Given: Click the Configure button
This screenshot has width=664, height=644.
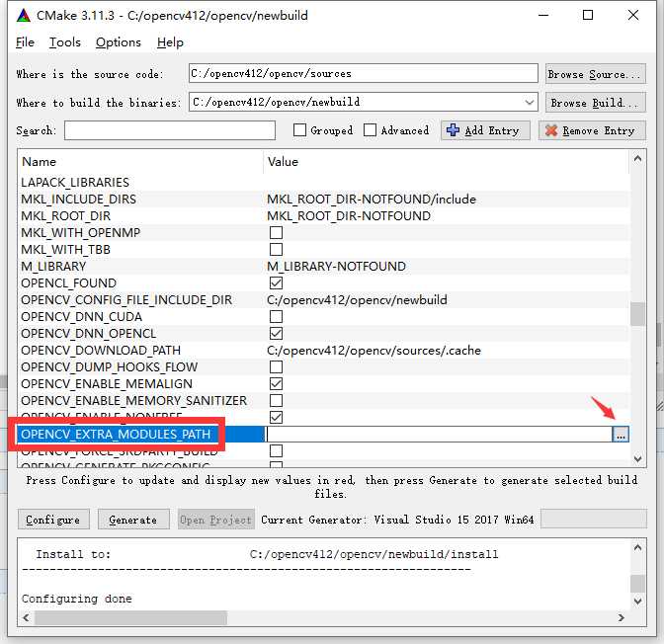Looking at the screenshot, I should point(53,520).
